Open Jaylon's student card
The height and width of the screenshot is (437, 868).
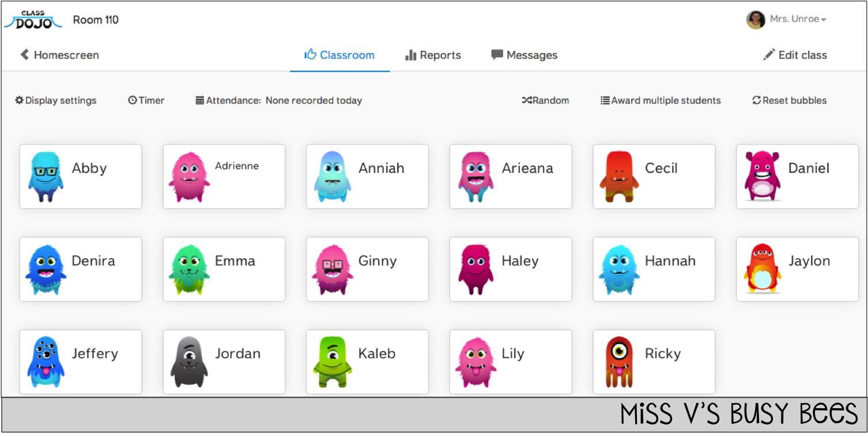[797, 269]
